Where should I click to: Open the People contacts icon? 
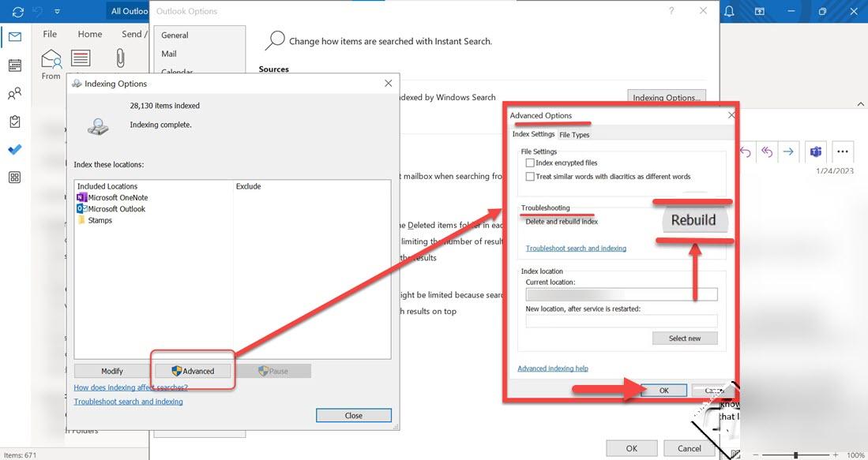click(15, 93)
